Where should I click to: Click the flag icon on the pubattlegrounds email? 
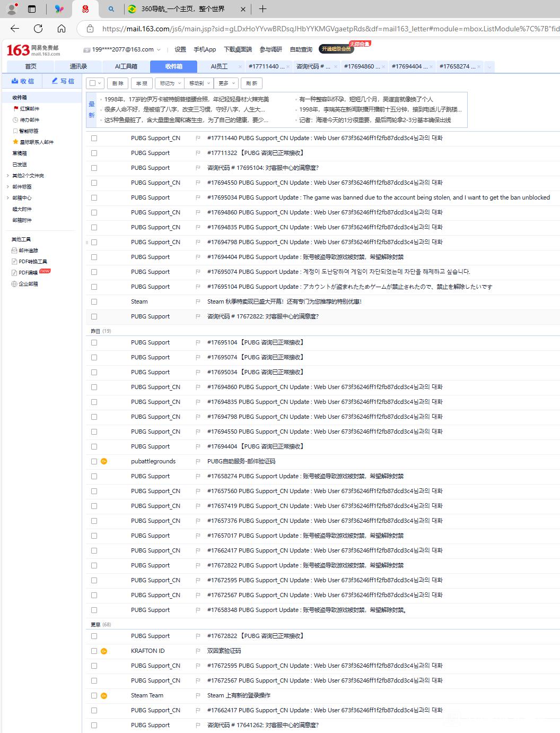pos(198,461)
